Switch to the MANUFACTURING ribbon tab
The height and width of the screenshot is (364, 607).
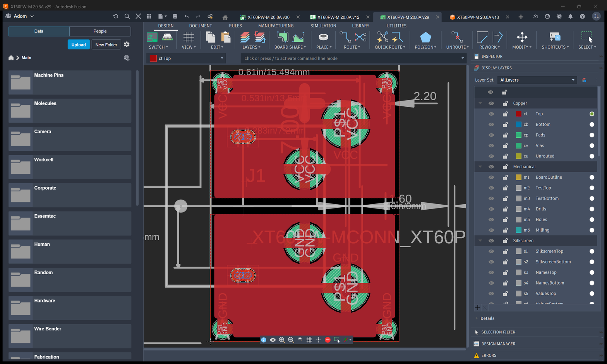point(276,26)
